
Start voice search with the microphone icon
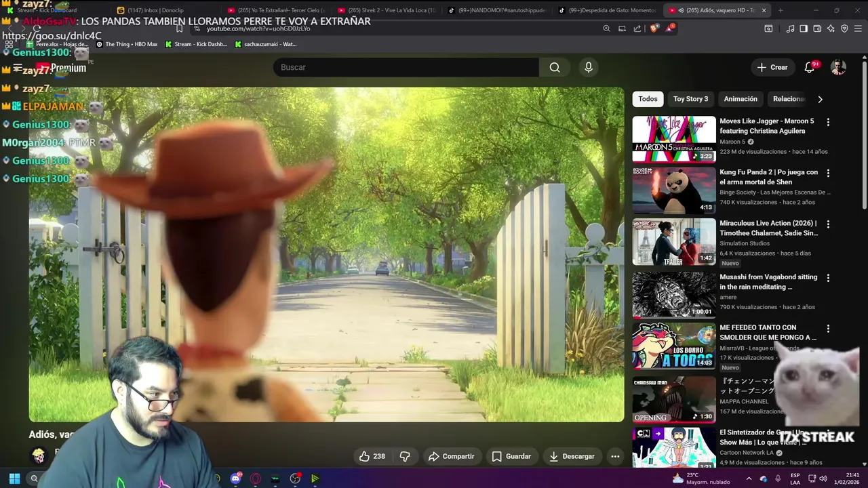coord(589,67)
